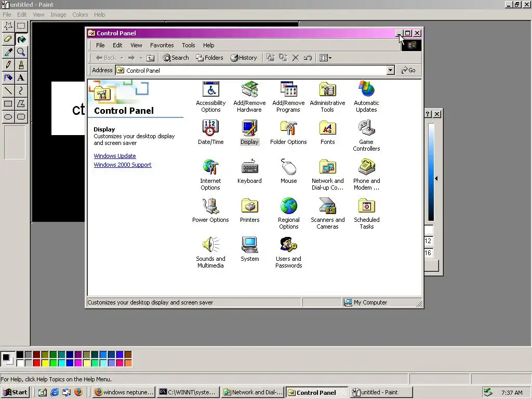Select the Display icon
Screen dimensions: 532x399
tap(249, 132)
